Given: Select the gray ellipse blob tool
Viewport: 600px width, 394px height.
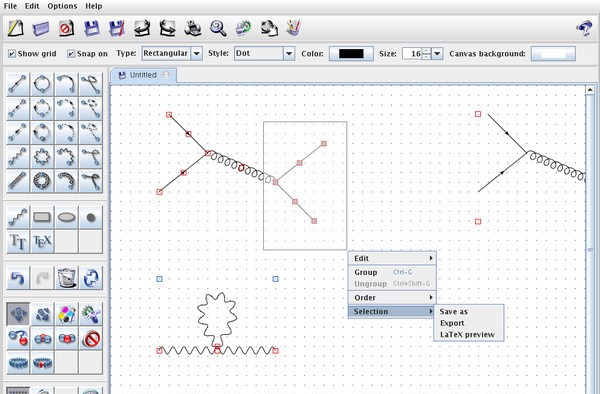Looking at the screenshot, I should coord(66,217).
